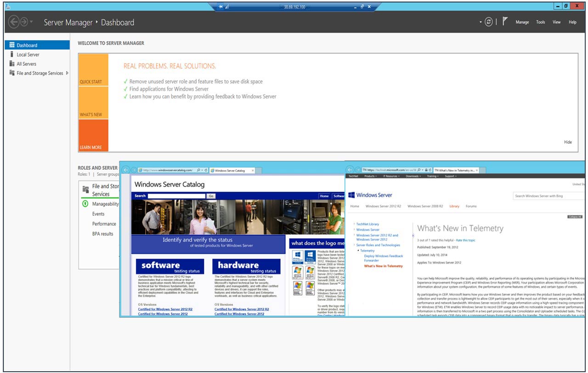Click the refresh icon in TechNet address bar

(x=430, y=170)
